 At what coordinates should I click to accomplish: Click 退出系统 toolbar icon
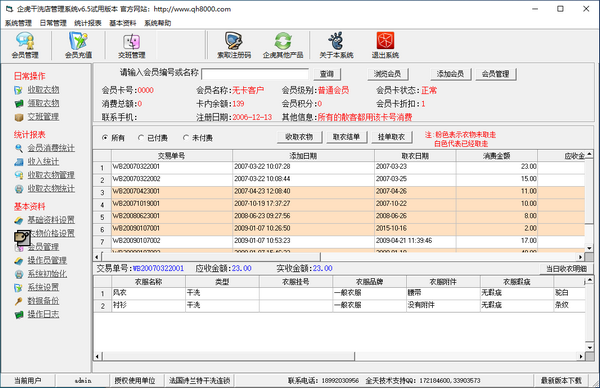[x=385, y=45]
